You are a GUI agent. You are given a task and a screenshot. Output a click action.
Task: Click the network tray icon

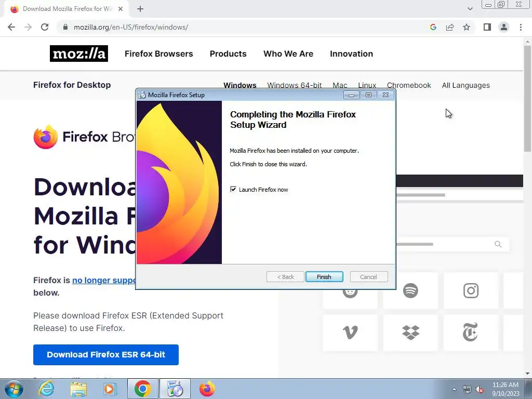click(467, 389)
